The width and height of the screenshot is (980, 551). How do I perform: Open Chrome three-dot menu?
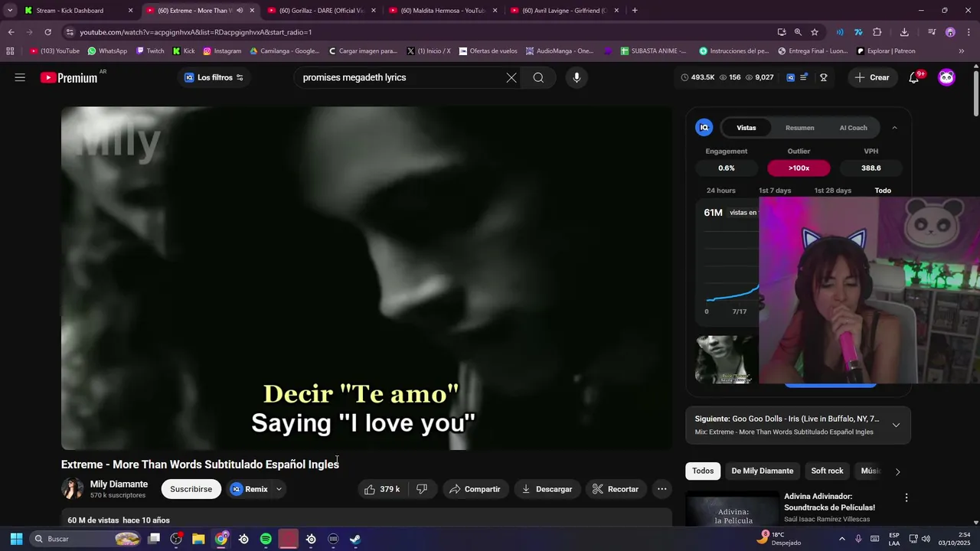coord(969,32)
